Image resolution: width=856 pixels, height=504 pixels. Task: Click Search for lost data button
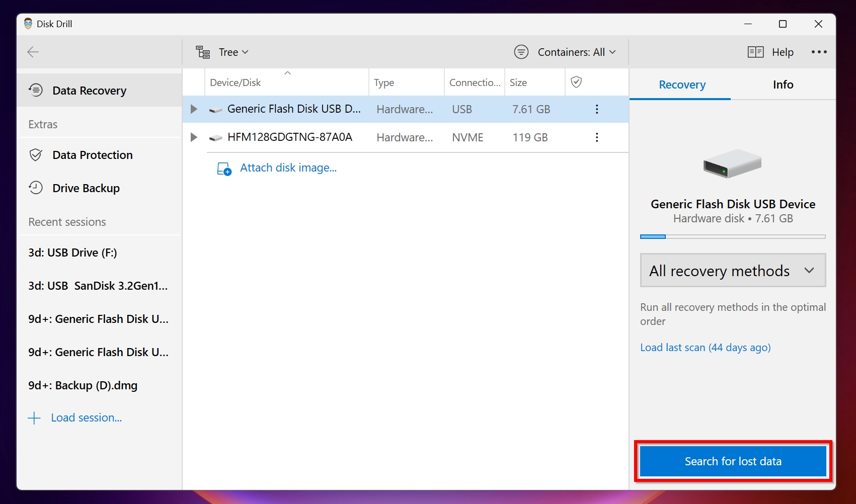pos(733,461)
